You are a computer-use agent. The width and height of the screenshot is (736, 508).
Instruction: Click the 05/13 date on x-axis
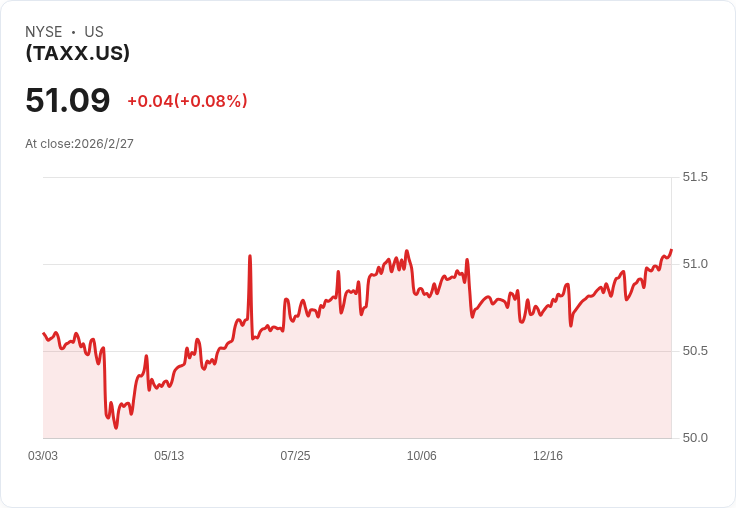[169, 456]
